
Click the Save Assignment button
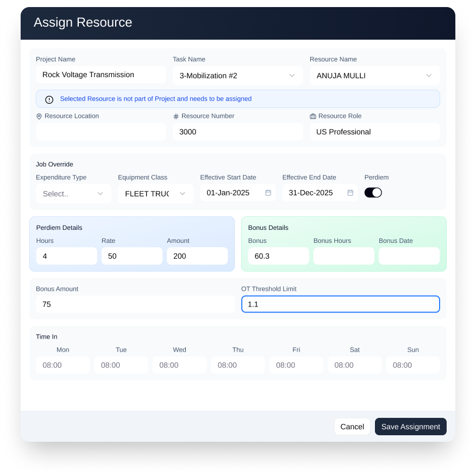click(410, 427)
